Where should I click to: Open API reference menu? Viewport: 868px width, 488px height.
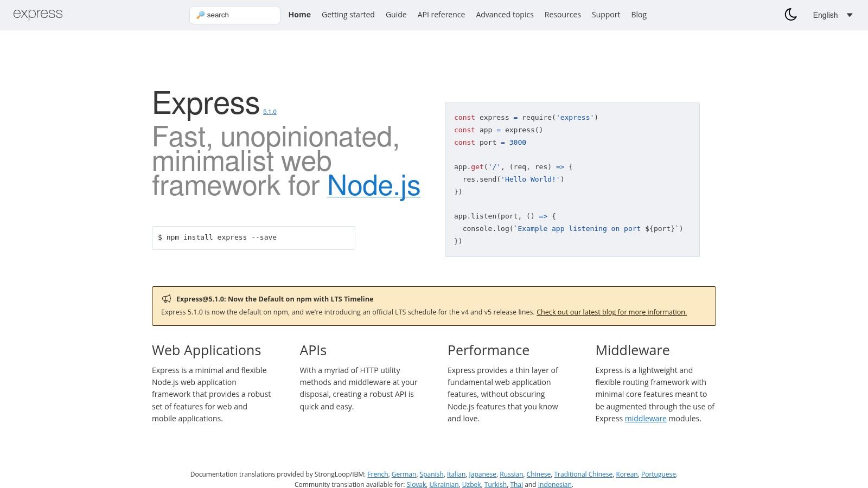click(x=441, y=15)
